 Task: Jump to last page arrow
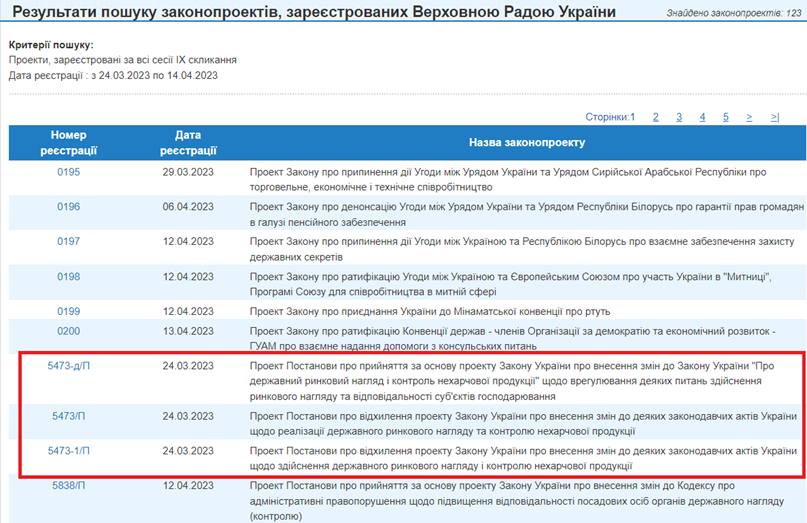coord(775,117)
